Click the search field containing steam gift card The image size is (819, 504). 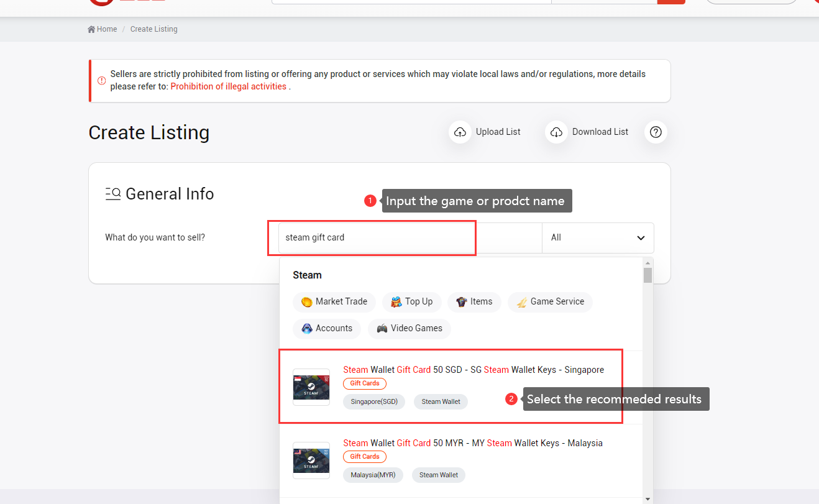pos(373,237)
